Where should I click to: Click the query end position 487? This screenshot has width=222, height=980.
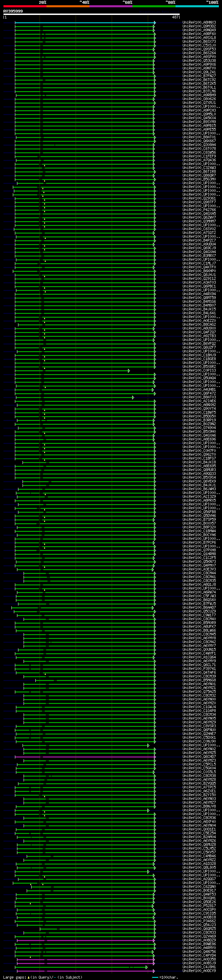click(175, 17)
